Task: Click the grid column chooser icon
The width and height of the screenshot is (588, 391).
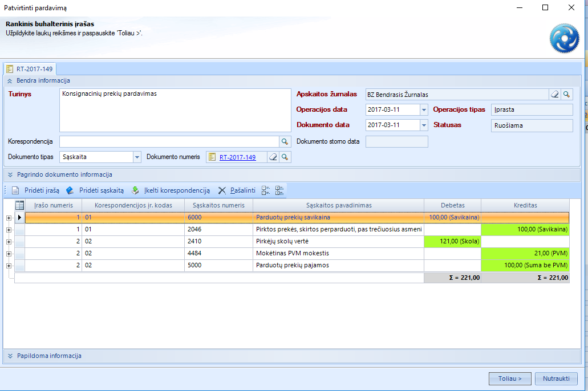Action: point(19,205)
